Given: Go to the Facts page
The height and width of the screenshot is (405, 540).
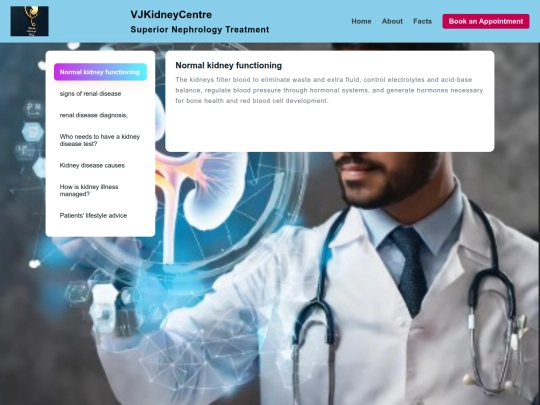Looking at the screenshot, I should pyautogui.click(x=422, y=21).
